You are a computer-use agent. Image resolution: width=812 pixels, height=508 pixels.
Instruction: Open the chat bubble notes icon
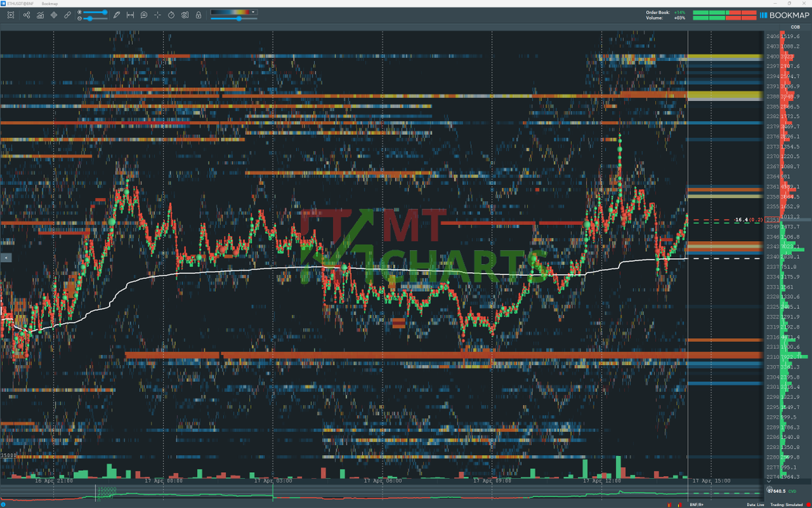(144, 15)
